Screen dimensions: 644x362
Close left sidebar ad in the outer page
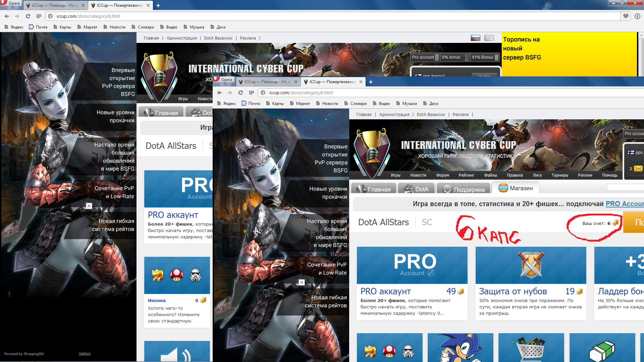click(x=89, y=206)
